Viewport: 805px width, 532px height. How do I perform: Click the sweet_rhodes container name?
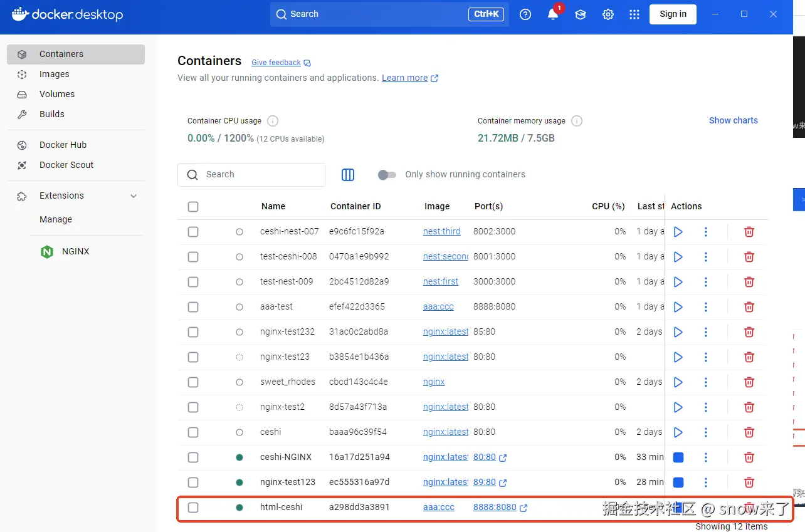coord(288,382)
